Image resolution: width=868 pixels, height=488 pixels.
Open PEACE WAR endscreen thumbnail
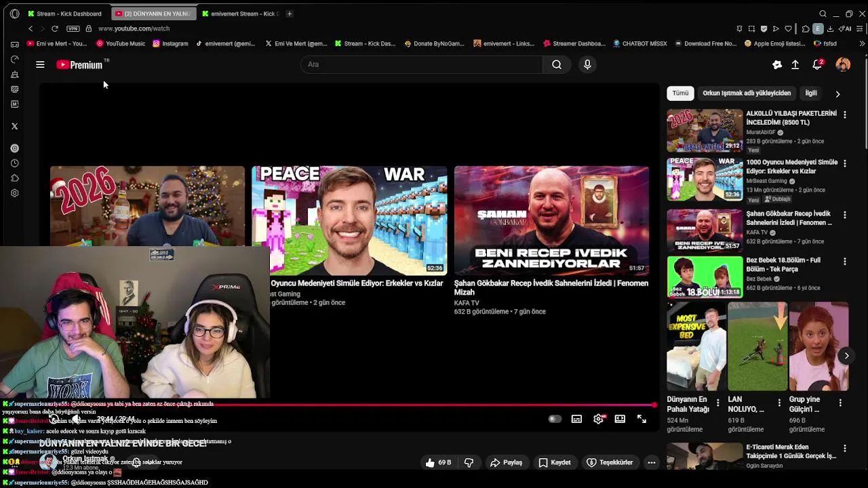[349, 220]
